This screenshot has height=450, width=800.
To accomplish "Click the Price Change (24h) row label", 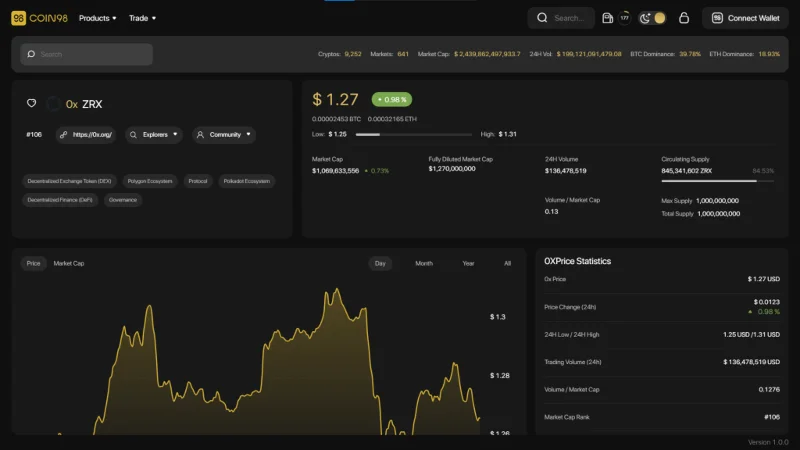I will tap(570, 307).
